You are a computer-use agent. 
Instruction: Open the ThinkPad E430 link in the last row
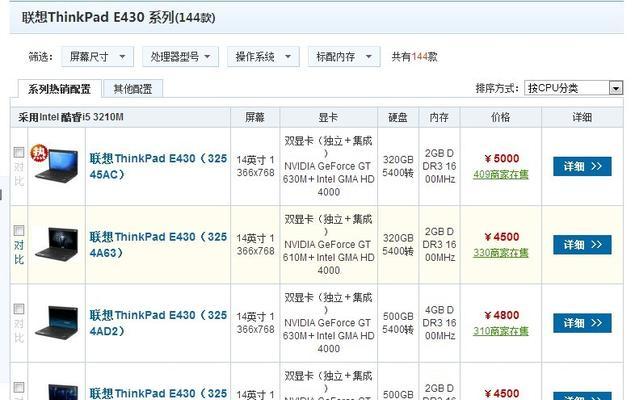[x=158, y=393]
